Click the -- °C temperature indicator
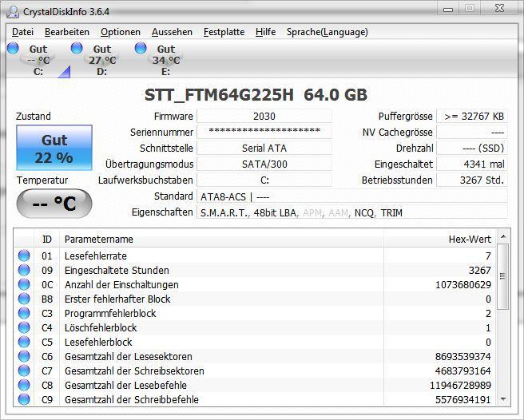 tap(54, 204)
